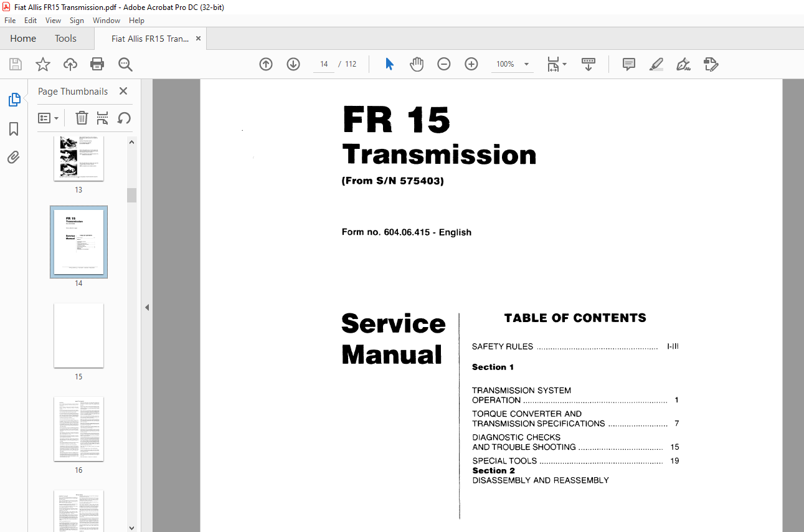Go to previous page arrow
804x532 pixels.
266,64
